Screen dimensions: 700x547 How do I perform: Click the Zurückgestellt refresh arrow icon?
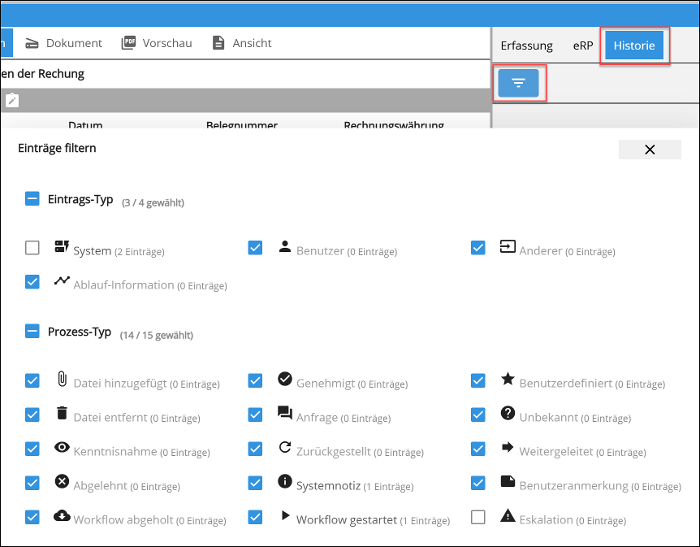pyautogui.click(x=285, y=447)
